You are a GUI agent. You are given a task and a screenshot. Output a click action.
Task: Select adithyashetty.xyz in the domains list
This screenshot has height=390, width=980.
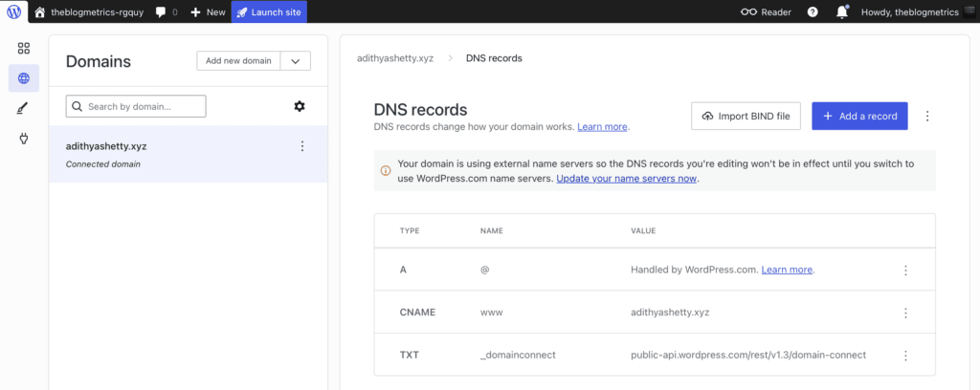point(189,154)
